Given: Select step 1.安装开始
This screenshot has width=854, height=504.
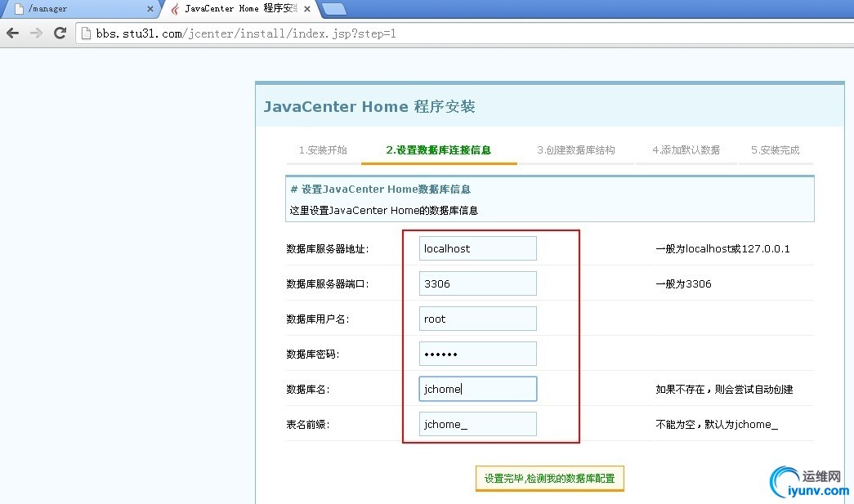Looking at the screenshot, I should click(323, 150).
